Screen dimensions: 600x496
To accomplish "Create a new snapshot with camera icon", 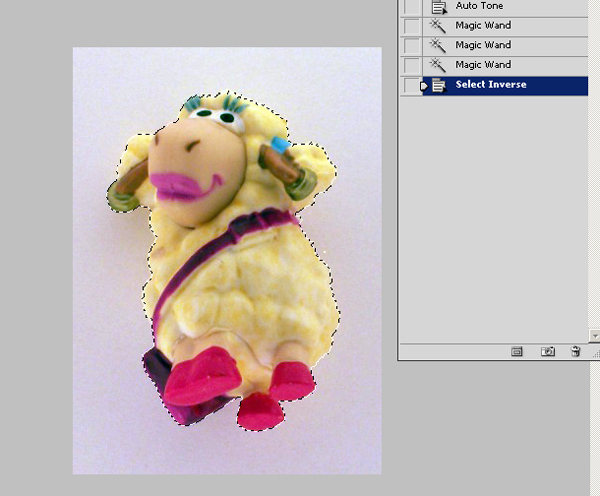I will (x=548, y=351).
